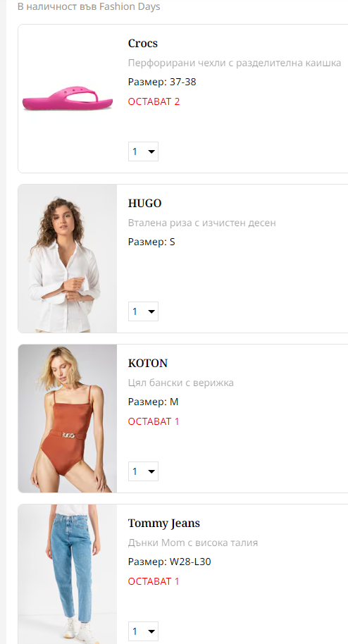Image resolution: width=348 pixels, height=644 pixels.
Task: Open the quantity dropdown for Tommy Jeans
Action: tap(143, 631)
